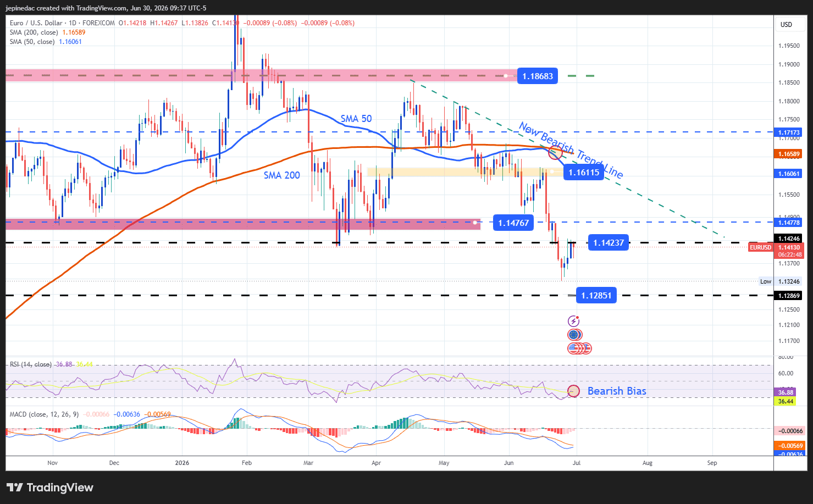Click the 'Mar' label on time axis
The width and height of the screenshot is (813, 504).
[308, 463]
